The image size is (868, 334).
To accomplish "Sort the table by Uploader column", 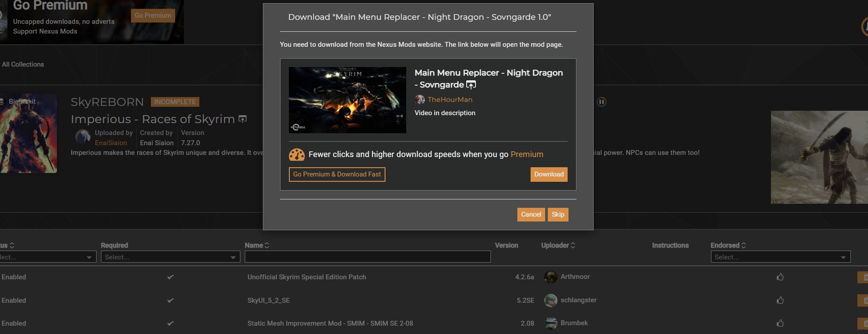I will [x=573, y=245].
